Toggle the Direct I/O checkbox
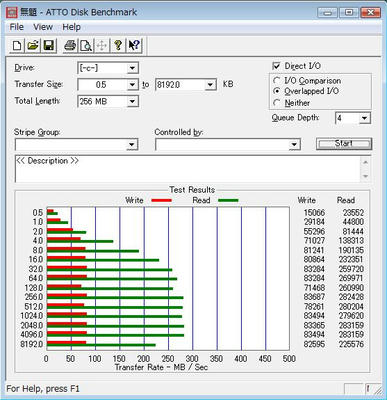387x400 pixels. [x=276, y=66]
